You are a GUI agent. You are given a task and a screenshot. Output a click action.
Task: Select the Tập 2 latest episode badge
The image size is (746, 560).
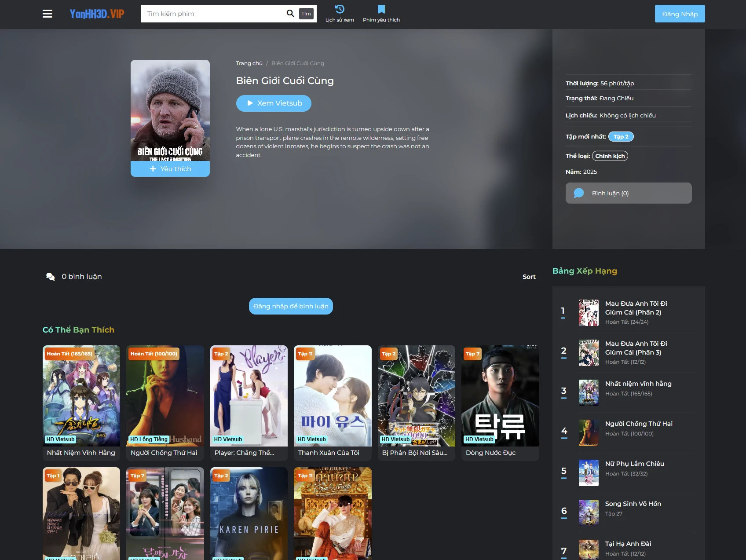621,136
